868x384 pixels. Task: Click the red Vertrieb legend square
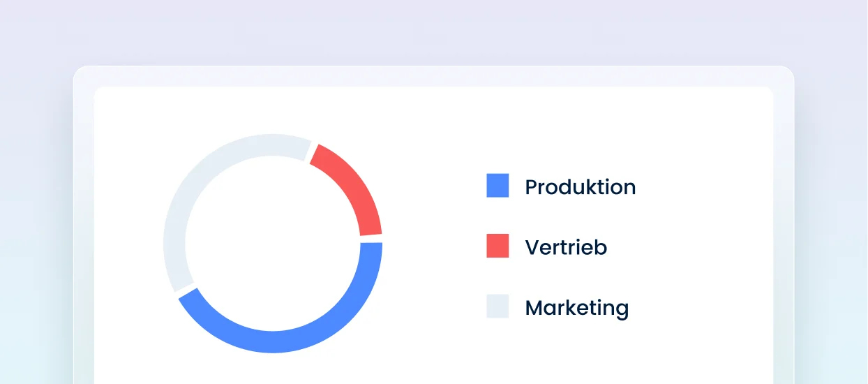pyautogui.click(x=497, y=246)
